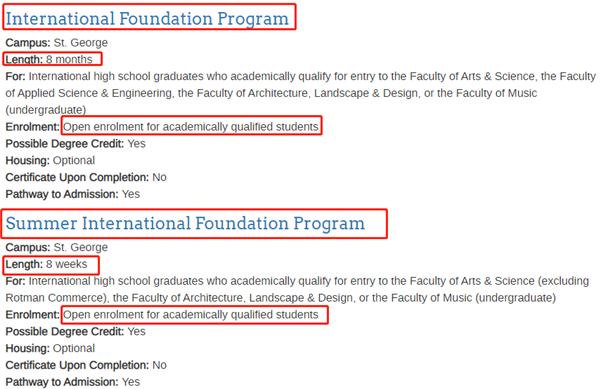Click the first program's Housing: Optional line
Viewport: 600px width, 389px height.
pos(50,160)
